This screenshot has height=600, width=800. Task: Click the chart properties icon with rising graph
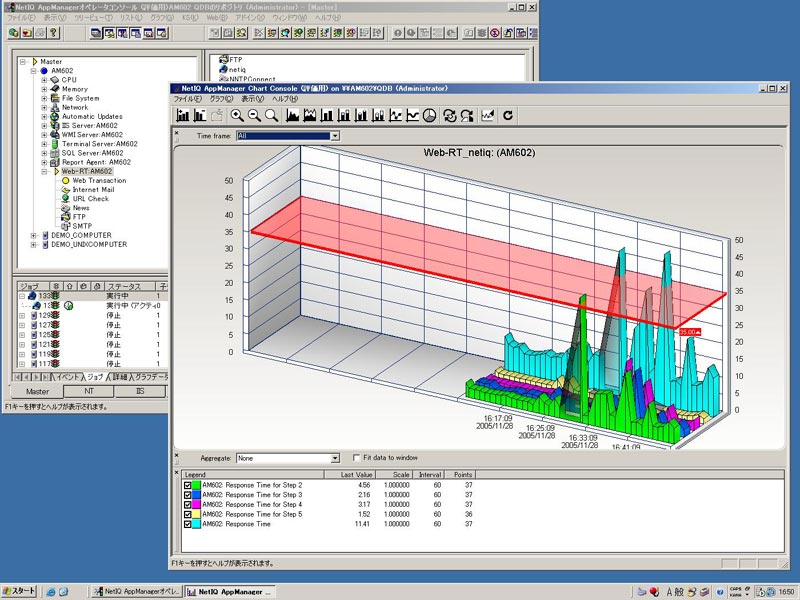click(x=488, y=115)
